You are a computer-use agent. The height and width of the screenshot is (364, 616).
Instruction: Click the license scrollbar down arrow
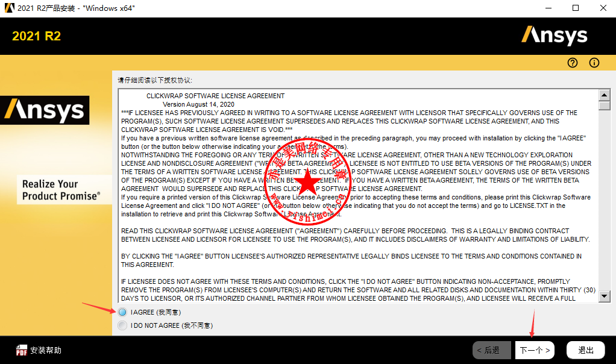(x=604, y=297)
